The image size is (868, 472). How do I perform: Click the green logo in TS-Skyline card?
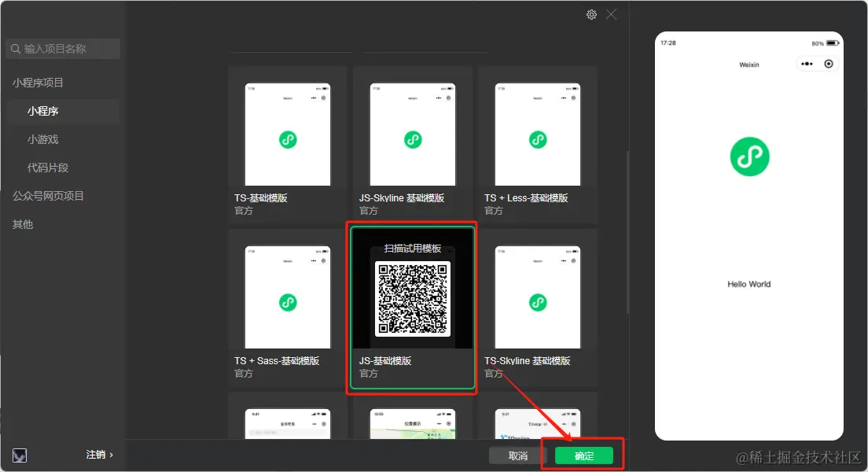(x=538, y=303)
